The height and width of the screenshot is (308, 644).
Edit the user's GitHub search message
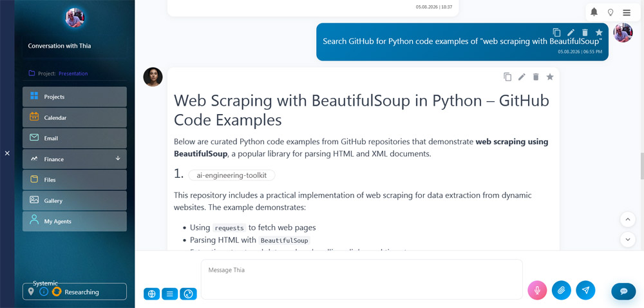click(x=571, y=32)
